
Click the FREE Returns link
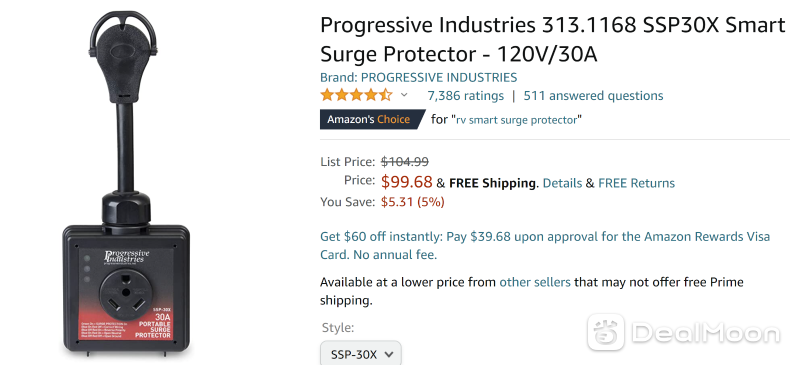(636, 183)
